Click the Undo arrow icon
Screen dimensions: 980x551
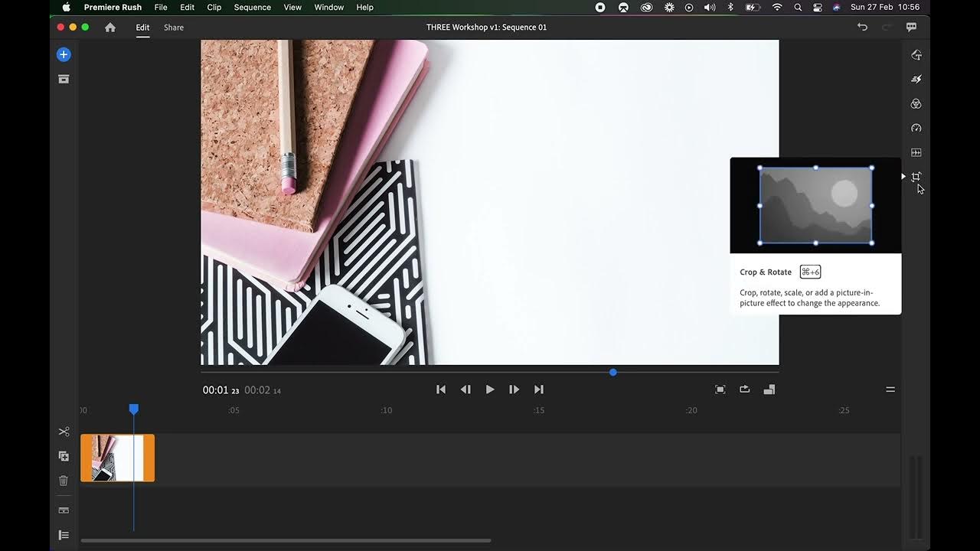(x=862, y=27)
